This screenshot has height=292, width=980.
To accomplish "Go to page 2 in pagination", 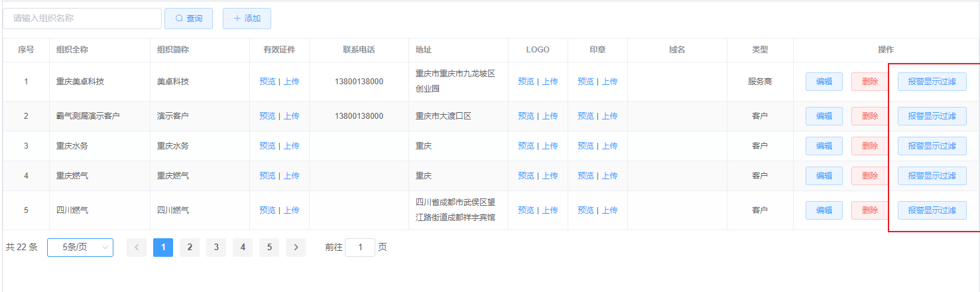I will pyautogui.click(x=190, y=248).
